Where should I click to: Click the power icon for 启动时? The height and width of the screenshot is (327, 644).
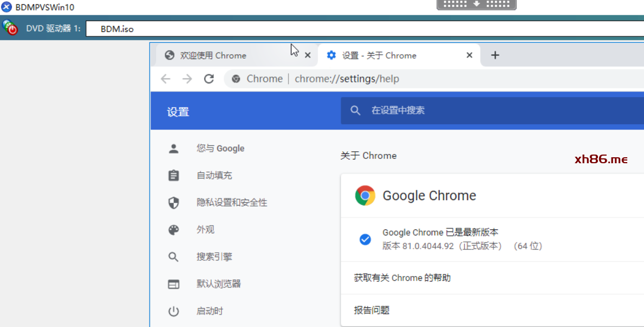tap(173, 311)
